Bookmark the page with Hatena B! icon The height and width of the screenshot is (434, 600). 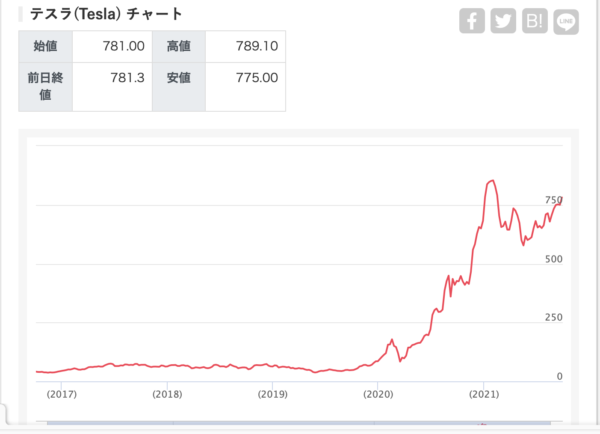coord(535,21)
